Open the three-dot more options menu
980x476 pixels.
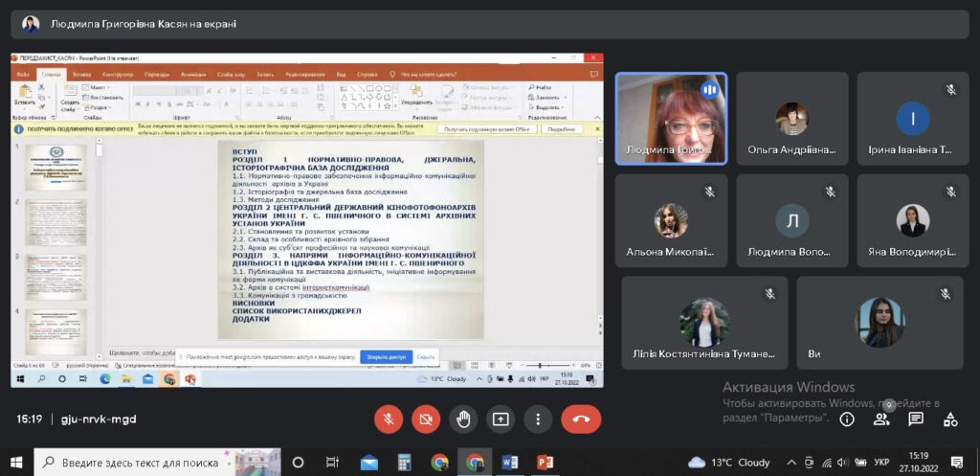point(538,419)
